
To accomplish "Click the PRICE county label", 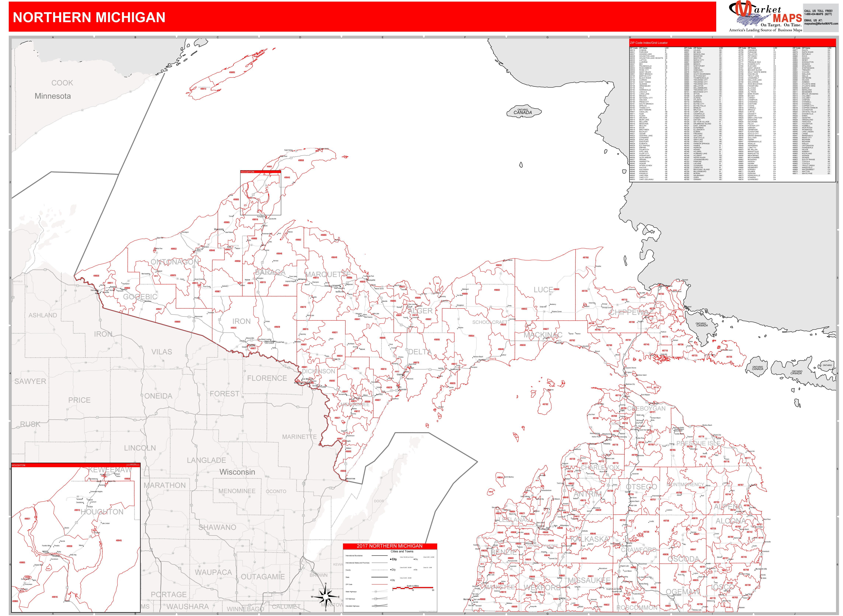I will coord(79,400).
